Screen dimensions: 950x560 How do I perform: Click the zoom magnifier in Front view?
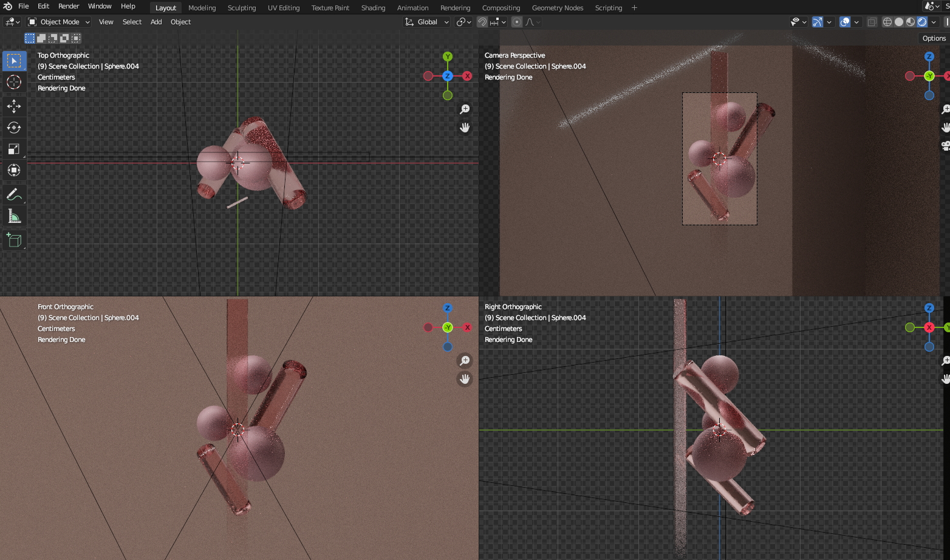[x=465, y=361]
